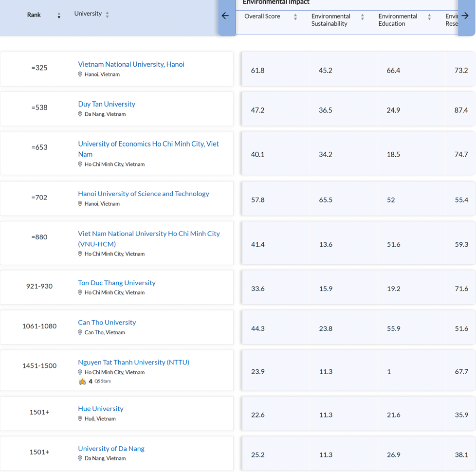Click sustainability score 65.5
476x472 pixels.
pyautogui.click(x=326, y=200)
